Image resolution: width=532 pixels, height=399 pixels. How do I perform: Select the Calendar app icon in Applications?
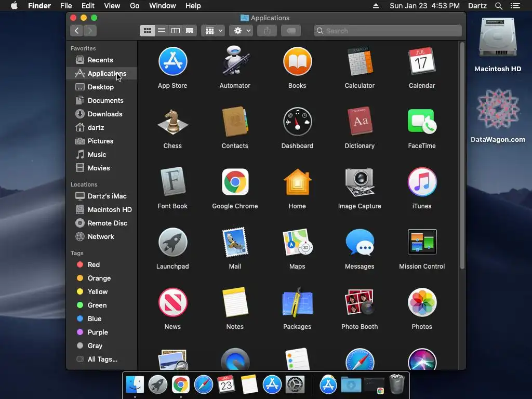(x=422, y=61)
